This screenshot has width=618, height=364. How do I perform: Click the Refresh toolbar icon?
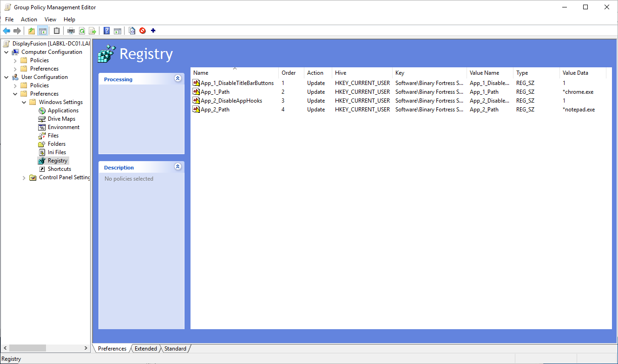point(82,31)
